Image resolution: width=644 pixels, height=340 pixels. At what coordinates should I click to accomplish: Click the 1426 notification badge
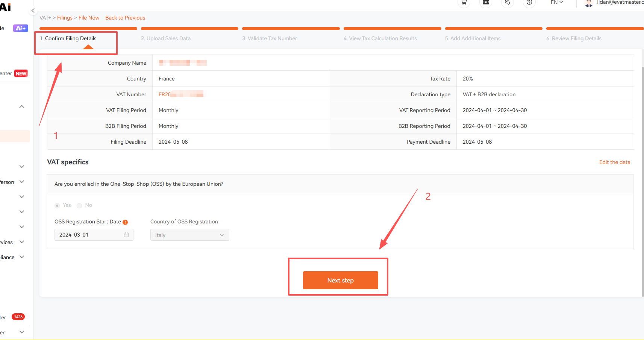(18, 317)
